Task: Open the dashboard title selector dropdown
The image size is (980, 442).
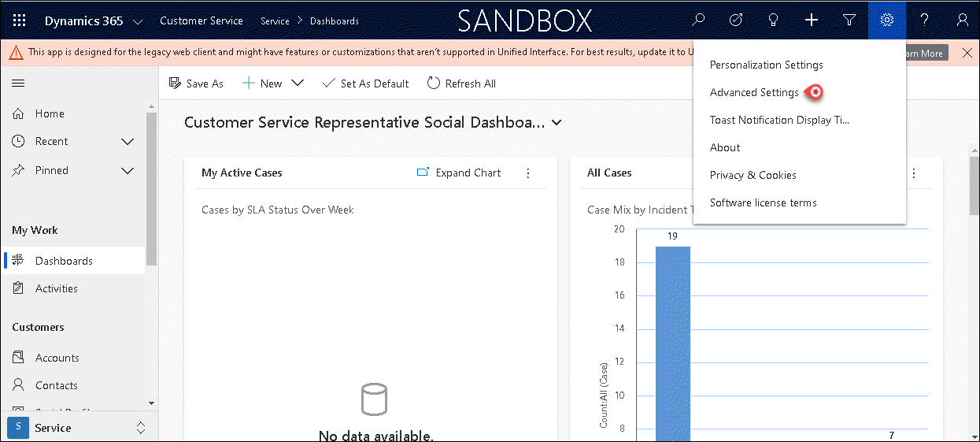Action: (557, 123)
